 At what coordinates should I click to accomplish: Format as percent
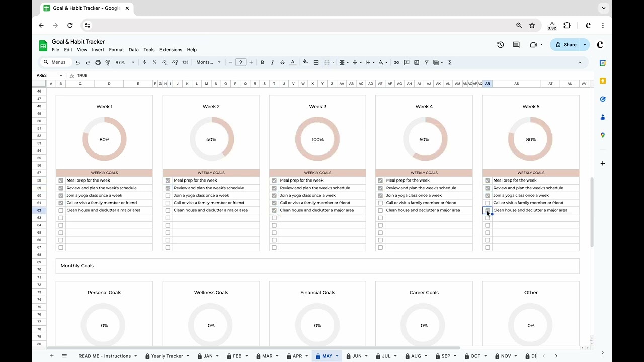point(154,62)
